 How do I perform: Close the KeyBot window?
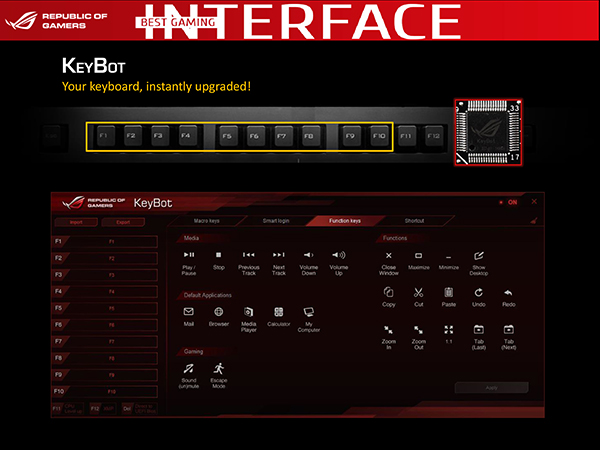coord(534,201)
